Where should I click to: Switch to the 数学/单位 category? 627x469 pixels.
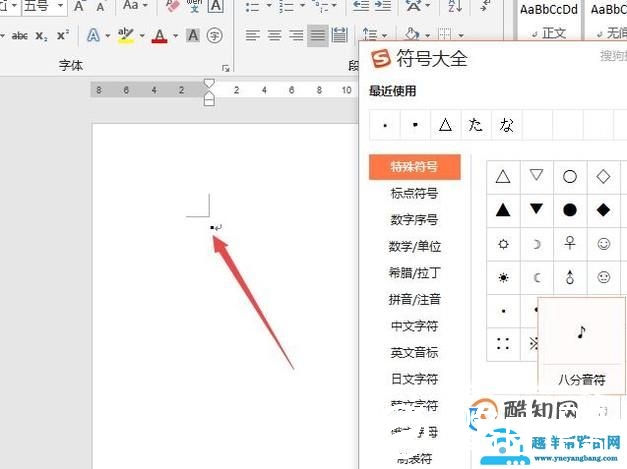(x=415, y=246)
